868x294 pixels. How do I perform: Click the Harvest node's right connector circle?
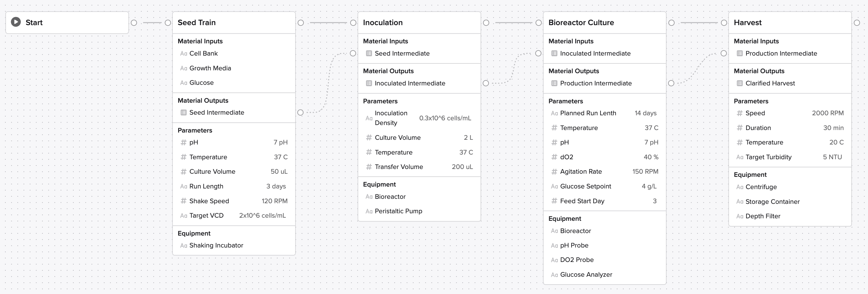pyautogui.click(x=857, y=23)
